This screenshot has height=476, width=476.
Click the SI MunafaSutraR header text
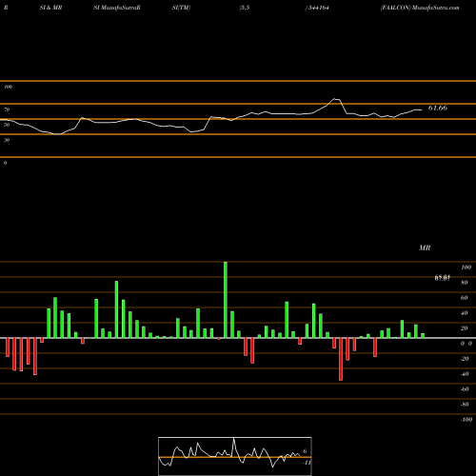click(x=117, y=8)
